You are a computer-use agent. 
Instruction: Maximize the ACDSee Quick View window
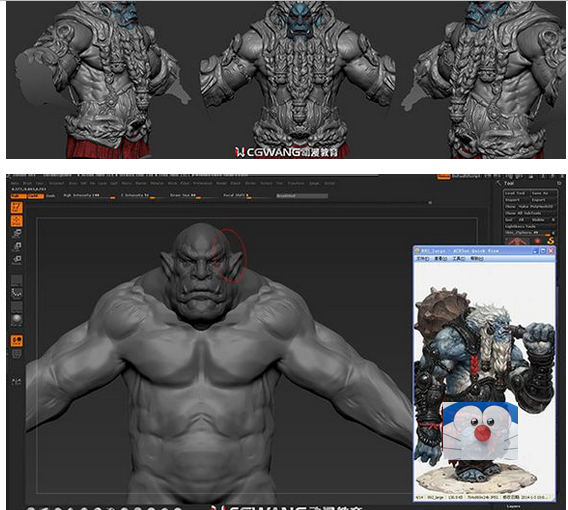tap(543, 251)
